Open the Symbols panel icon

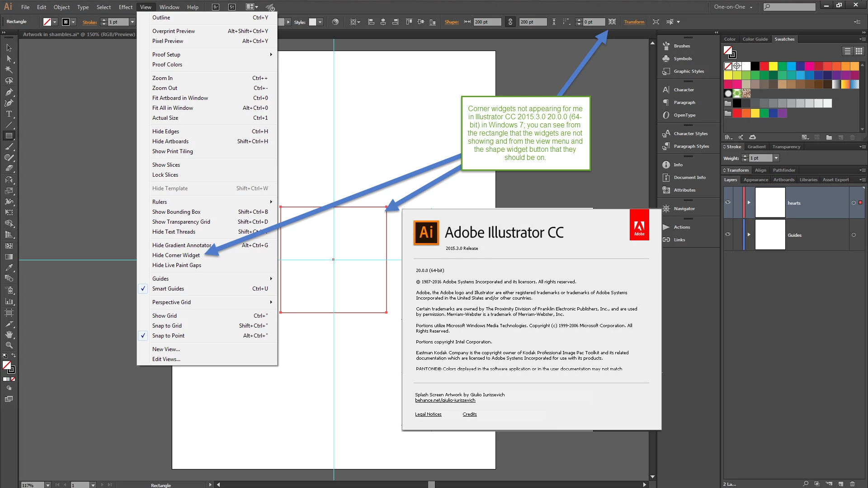tap(666, 58)
